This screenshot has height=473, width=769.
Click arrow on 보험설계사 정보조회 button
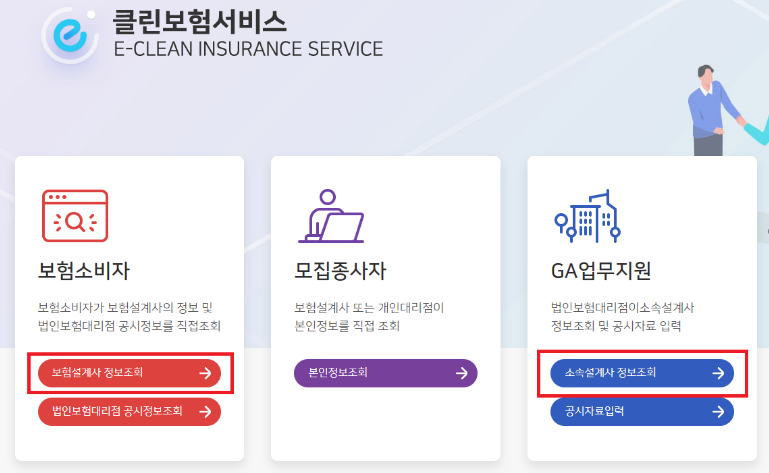click(205, 373)
